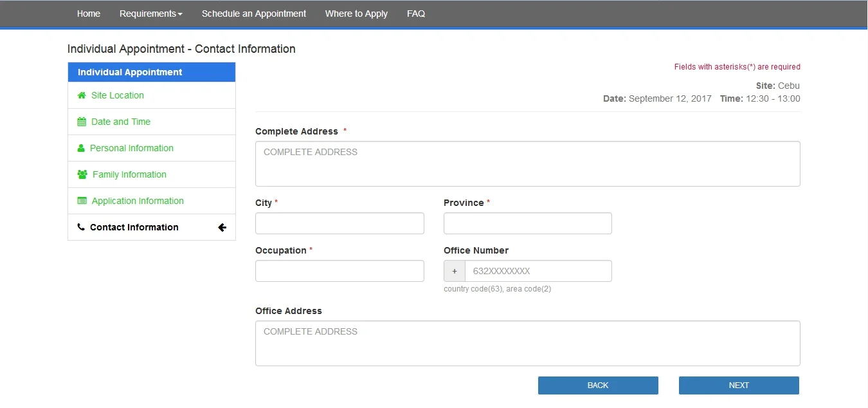Open Application Information step
868x408 pixels.
coord(152,201)
